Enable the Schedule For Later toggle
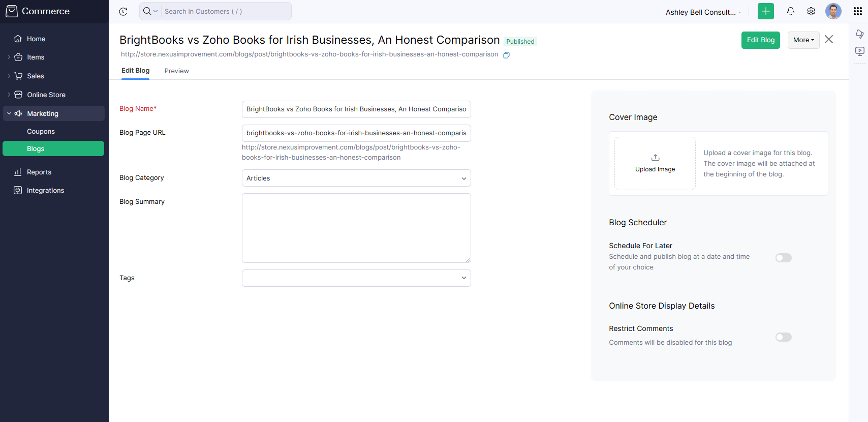The height and width of the screenshot is (422, 868). pyautogui.click(x=783, y=258)
